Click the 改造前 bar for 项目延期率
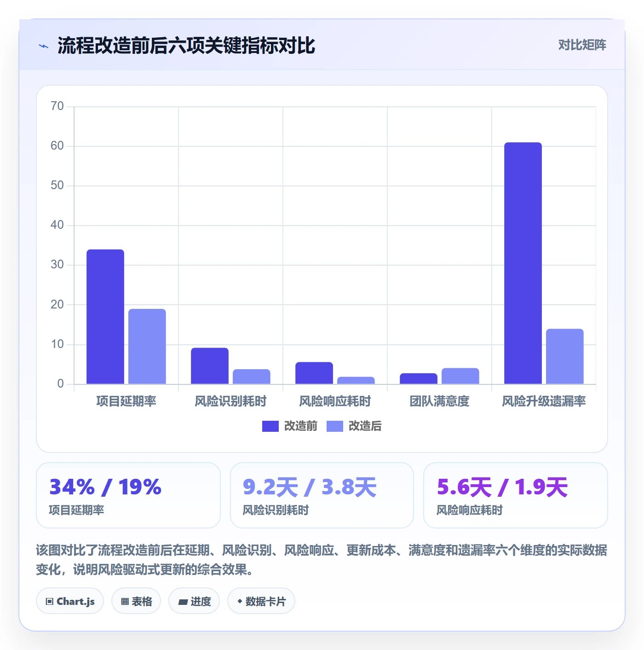Screen dimensions: 644x650 pos(105,317)
